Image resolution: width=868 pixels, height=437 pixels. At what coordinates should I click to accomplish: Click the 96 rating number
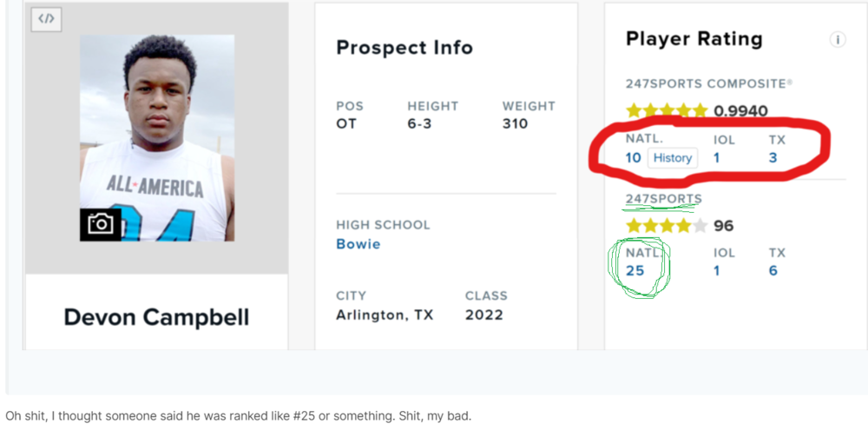tap(723, 226)
